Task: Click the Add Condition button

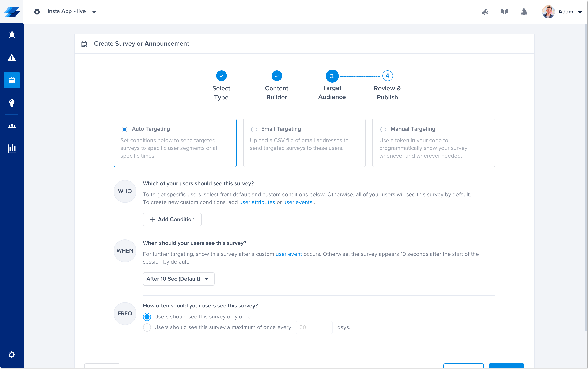Action: pos(172,219)
